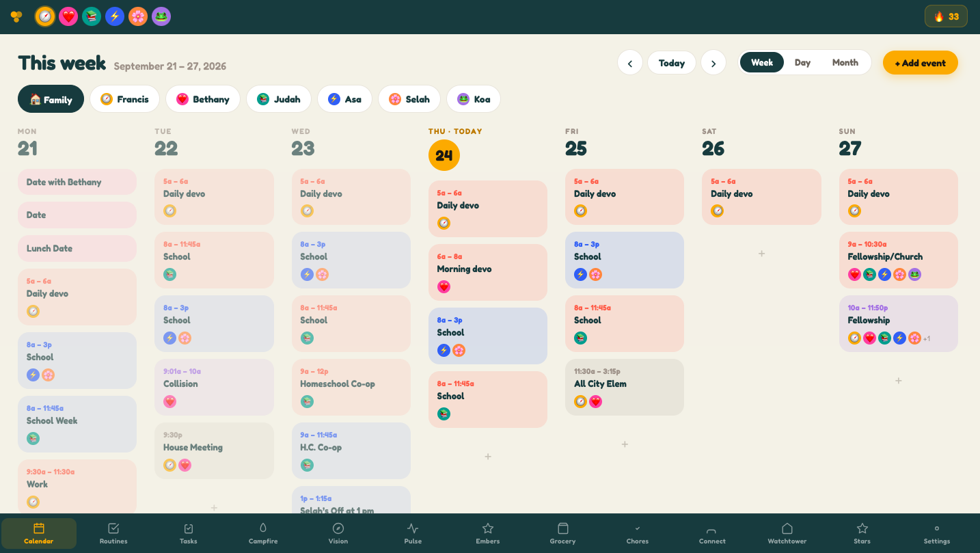Select the books avatar in the top bar

pos(92,16)
